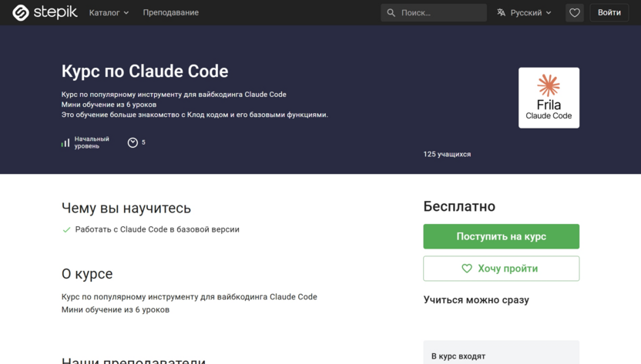
Task: Click the Хочу пройти button
Action: click(502, 269)
